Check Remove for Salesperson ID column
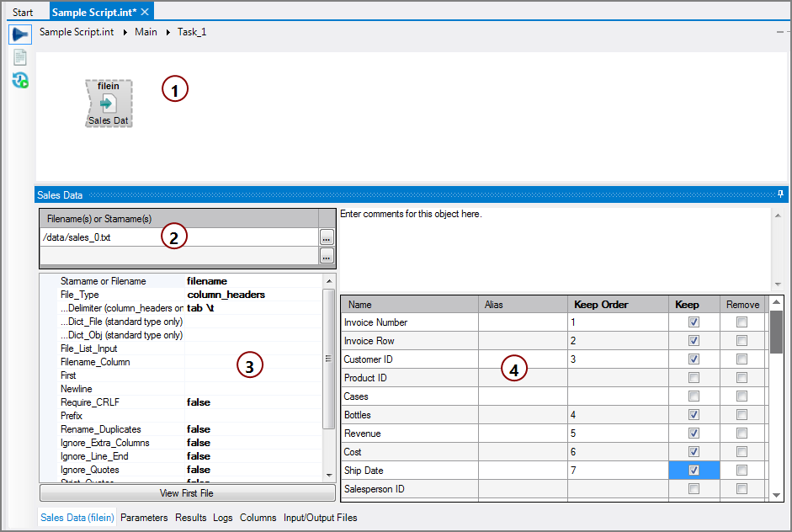The width and height of the screenshot is (792, 532). [742, 488]
